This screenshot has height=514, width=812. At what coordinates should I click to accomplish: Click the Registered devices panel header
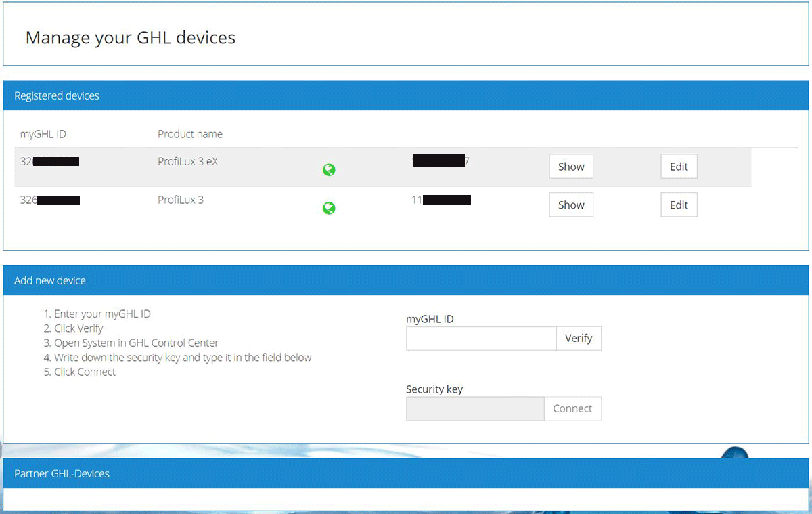pyautogui.click(x=57, y=96)
